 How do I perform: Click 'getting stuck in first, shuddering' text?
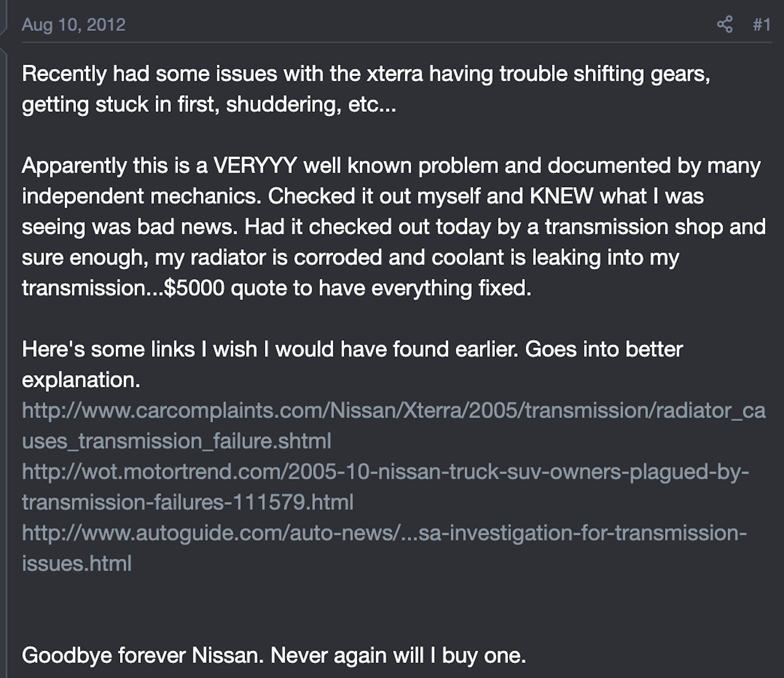click(x=181, y=105)
